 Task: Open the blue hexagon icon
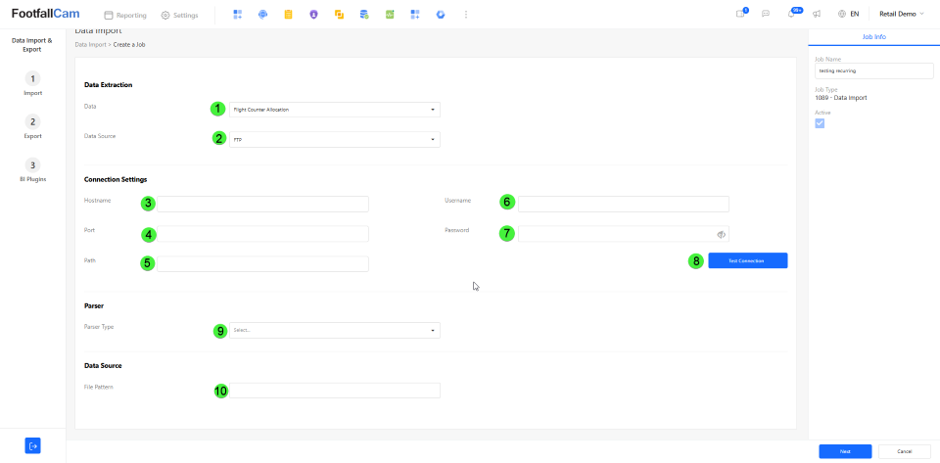441,15
